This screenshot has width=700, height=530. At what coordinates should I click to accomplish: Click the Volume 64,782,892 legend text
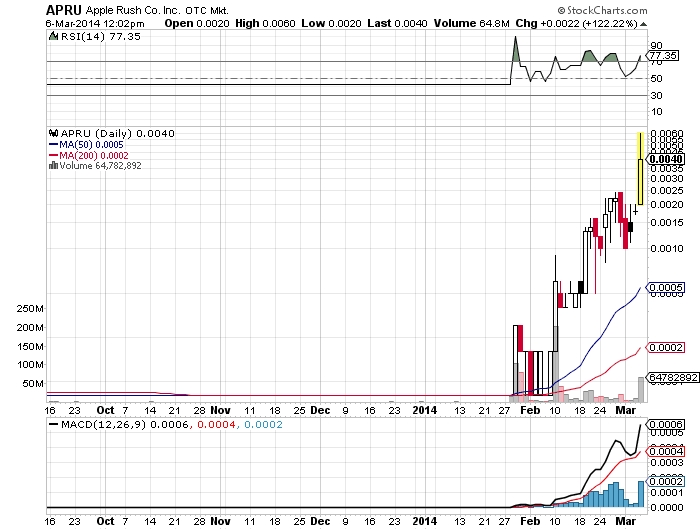pyautogui.click(x=100, y=166)
